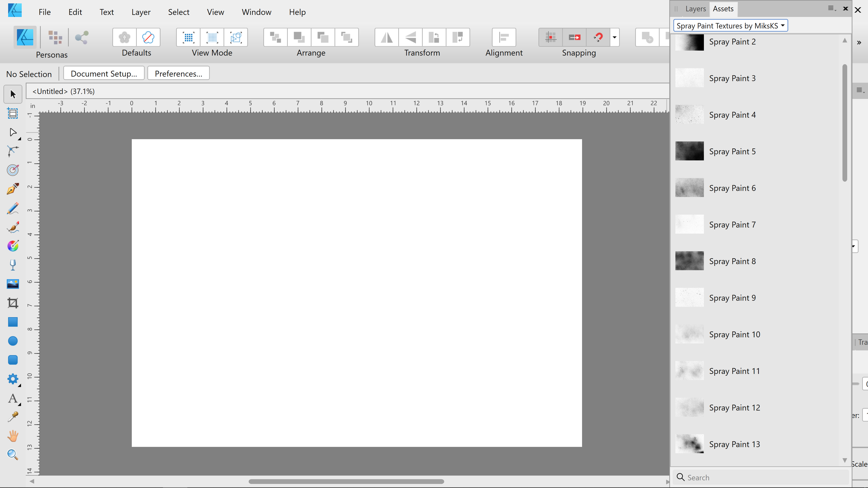Toggle retina pixel view mode
Screen dimensions: 868x488
[x=212, y=37]
